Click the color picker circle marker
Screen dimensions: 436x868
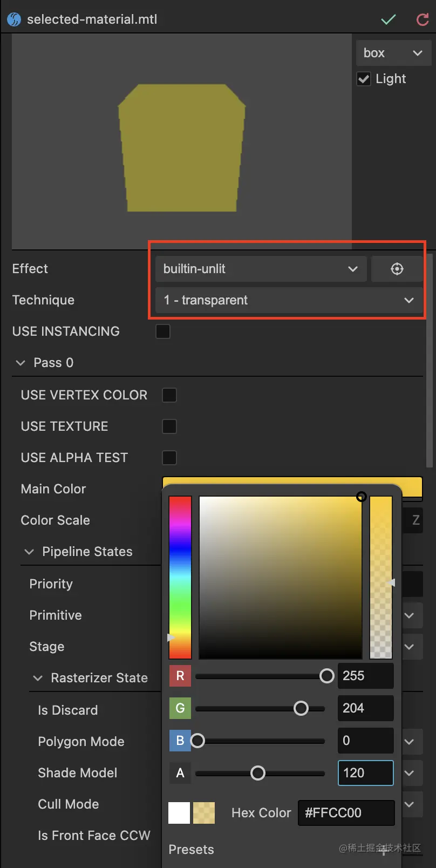(x=362, y=497)
